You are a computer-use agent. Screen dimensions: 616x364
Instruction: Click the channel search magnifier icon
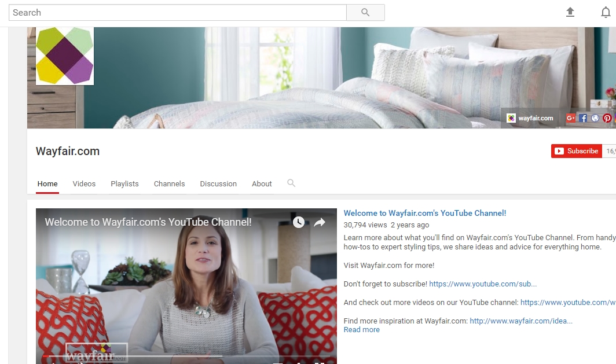click(291, 183)
